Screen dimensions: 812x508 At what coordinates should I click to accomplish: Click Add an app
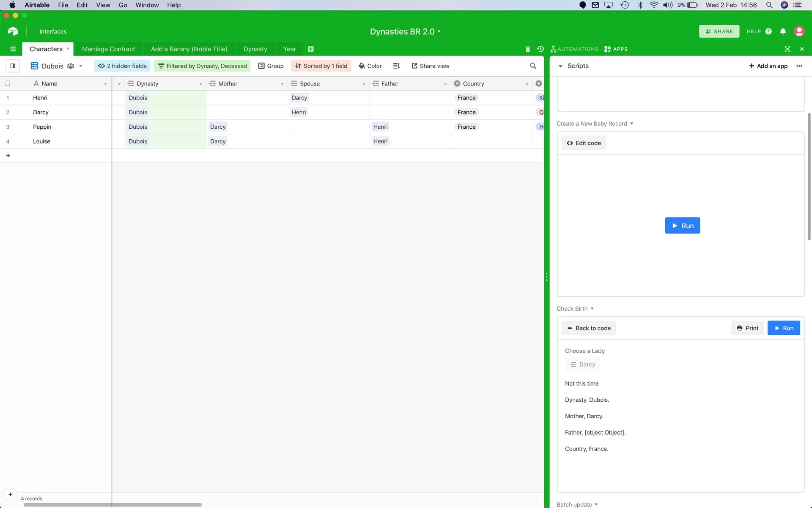[x=768, y=66]
